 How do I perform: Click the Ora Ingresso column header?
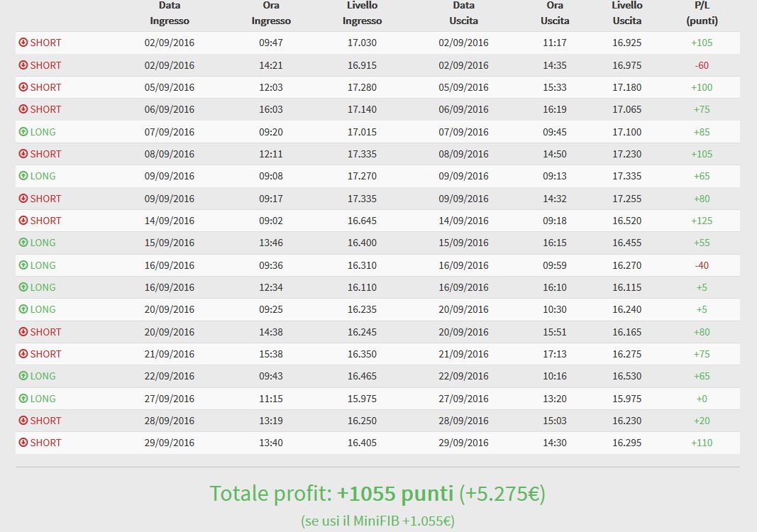click(x=271, y=13)
